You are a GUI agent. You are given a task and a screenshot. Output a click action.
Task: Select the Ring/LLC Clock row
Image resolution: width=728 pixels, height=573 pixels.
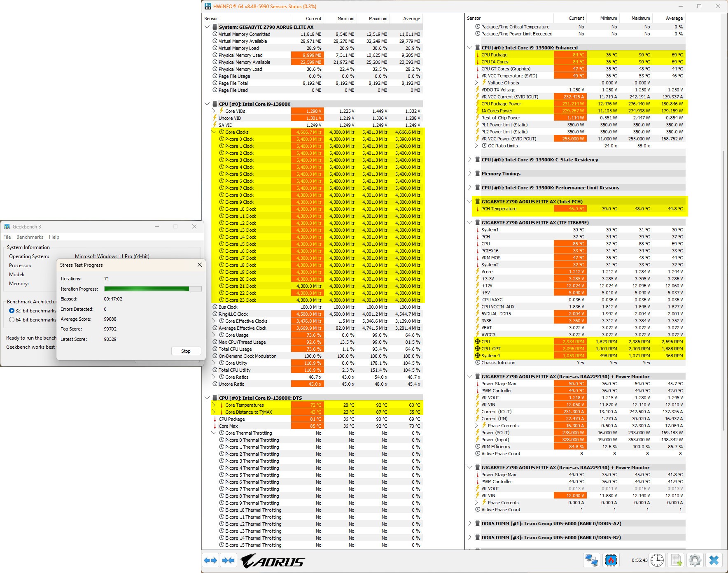317,314
